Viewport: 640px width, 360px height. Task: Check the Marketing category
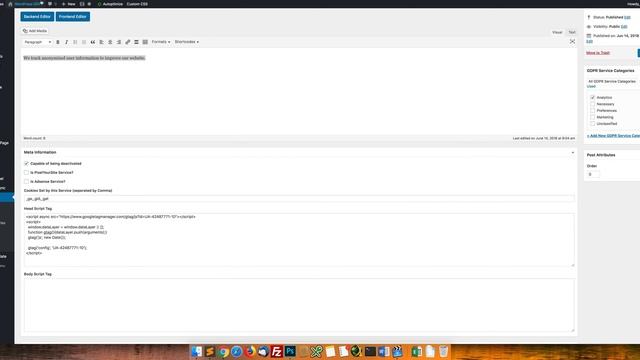pyautogui.click(x=593, y=117)
